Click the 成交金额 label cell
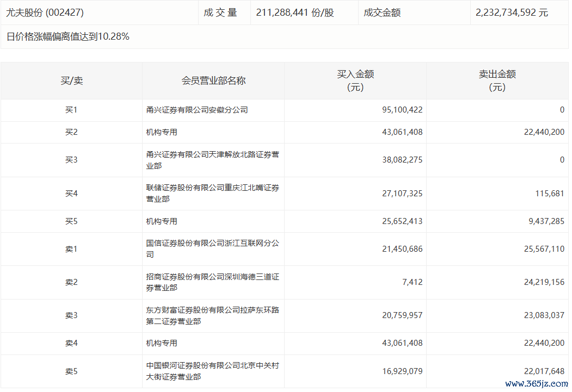572x392 pixels. pos(382,13)
